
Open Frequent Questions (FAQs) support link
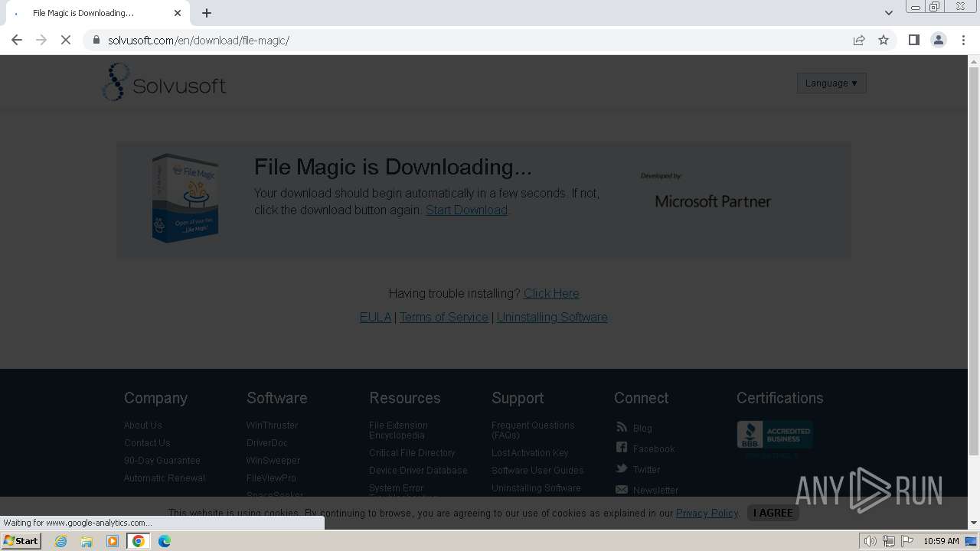(533, 430)
